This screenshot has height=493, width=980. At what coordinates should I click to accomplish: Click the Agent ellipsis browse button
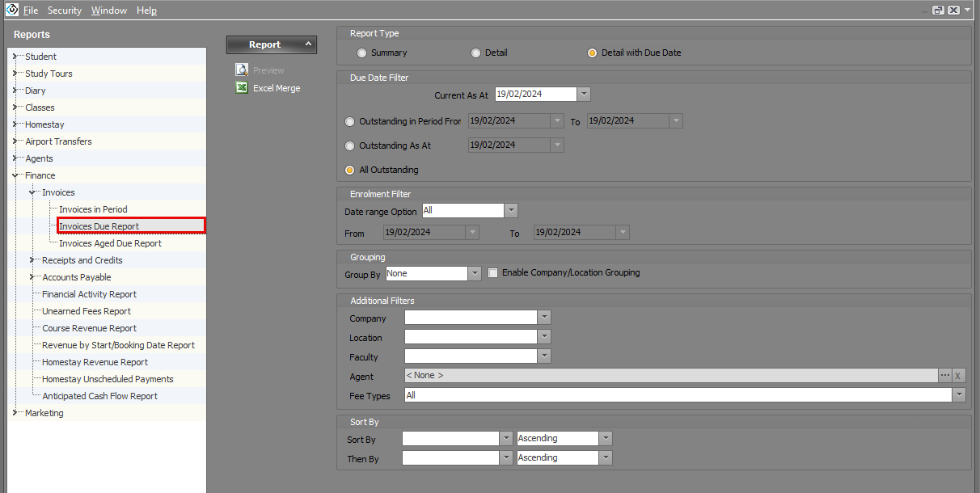[x=944, y=376]
